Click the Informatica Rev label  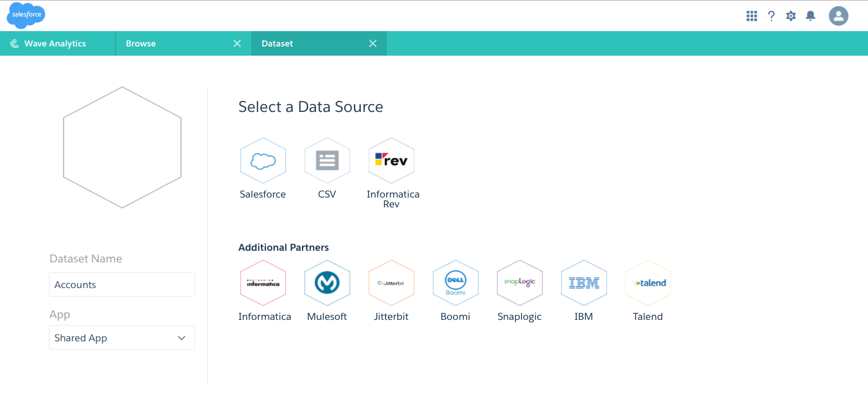393,199
